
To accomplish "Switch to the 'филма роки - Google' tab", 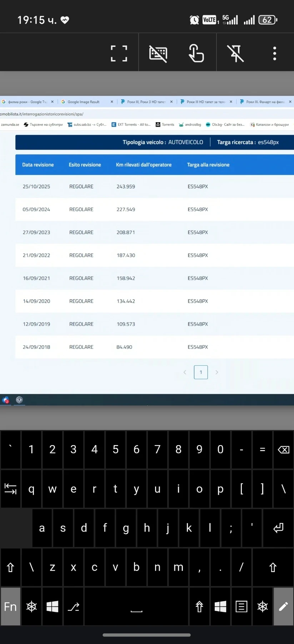I will (x=27, y=102).
